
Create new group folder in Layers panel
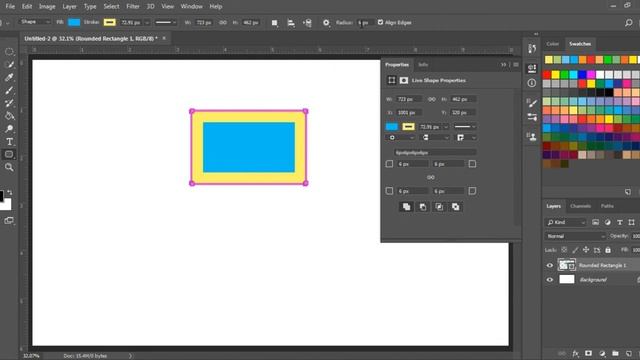pos(615,353)
